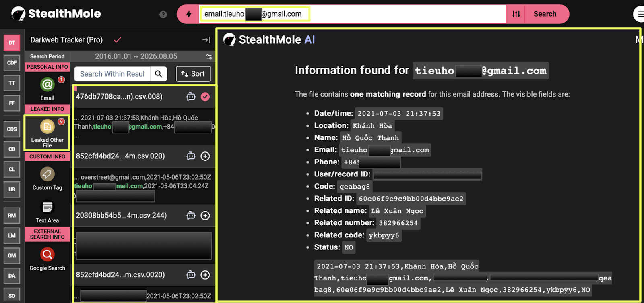
Task: Select the GM sidebar module
Action: point(12,256)
